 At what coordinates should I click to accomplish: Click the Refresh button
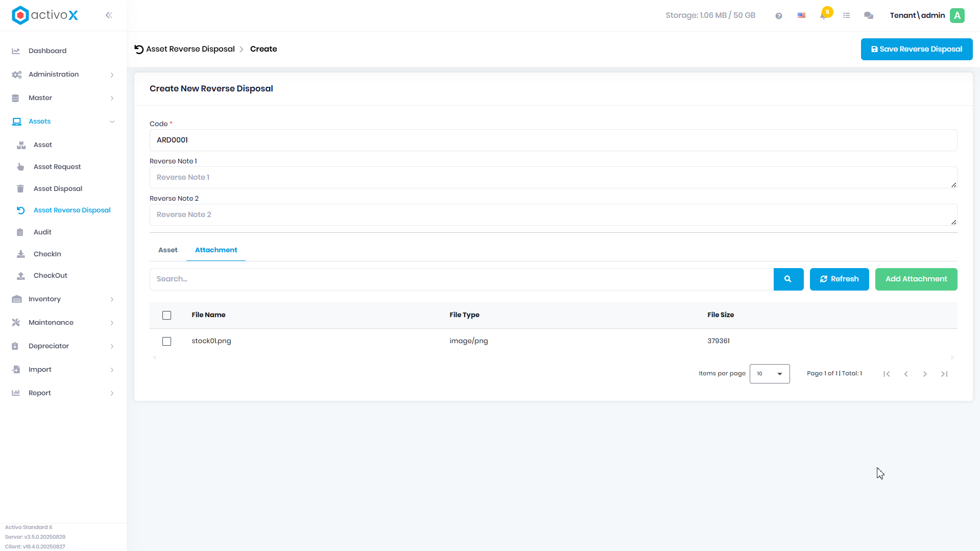[840, 279]
